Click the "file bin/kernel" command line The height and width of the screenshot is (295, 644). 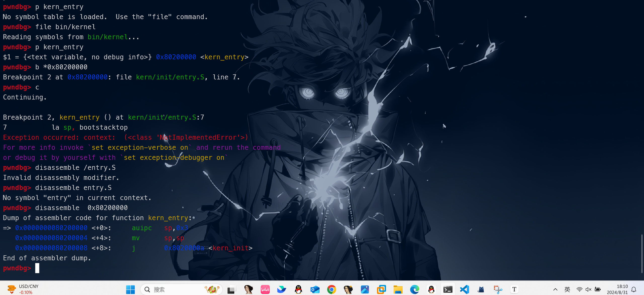click(x=65, y=27)
